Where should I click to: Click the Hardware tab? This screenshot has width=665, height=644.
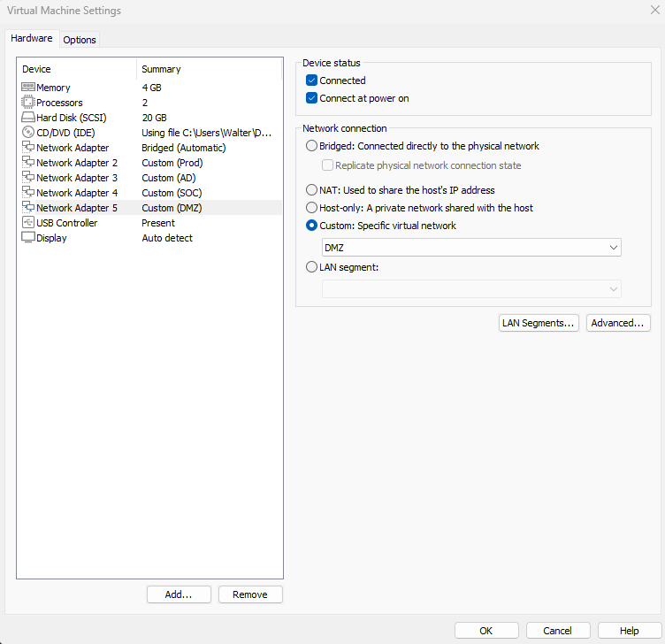(32, 39)
